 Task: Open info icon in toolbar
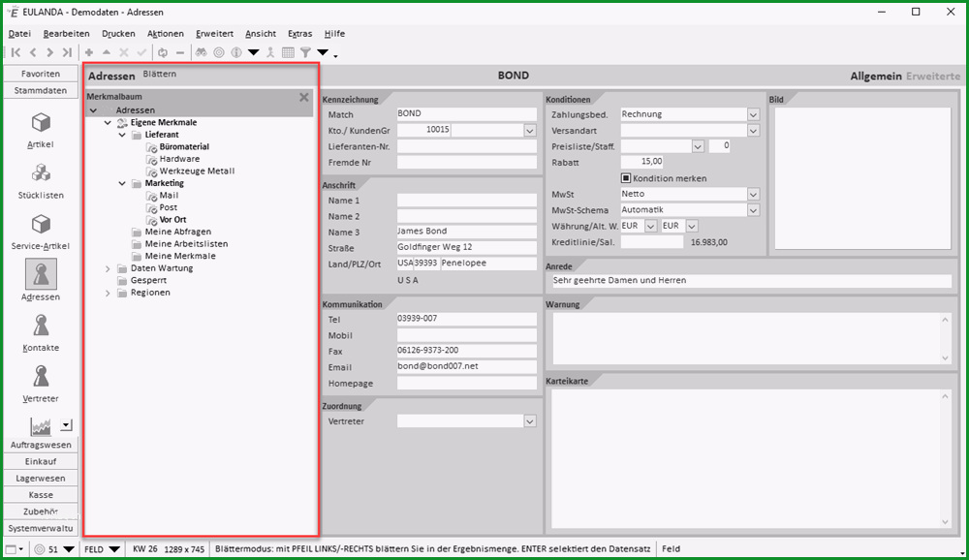tap(236, 52)
